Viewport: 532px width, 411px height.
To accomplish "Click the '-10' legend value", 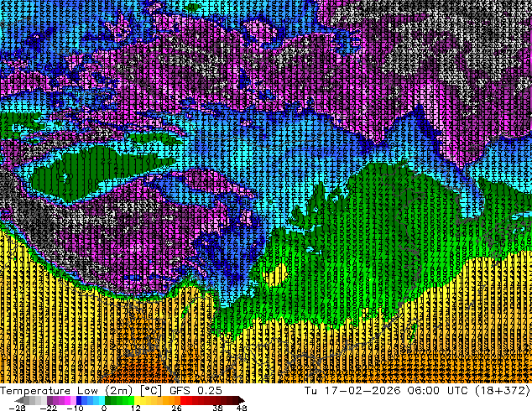I will pos(75,408).
